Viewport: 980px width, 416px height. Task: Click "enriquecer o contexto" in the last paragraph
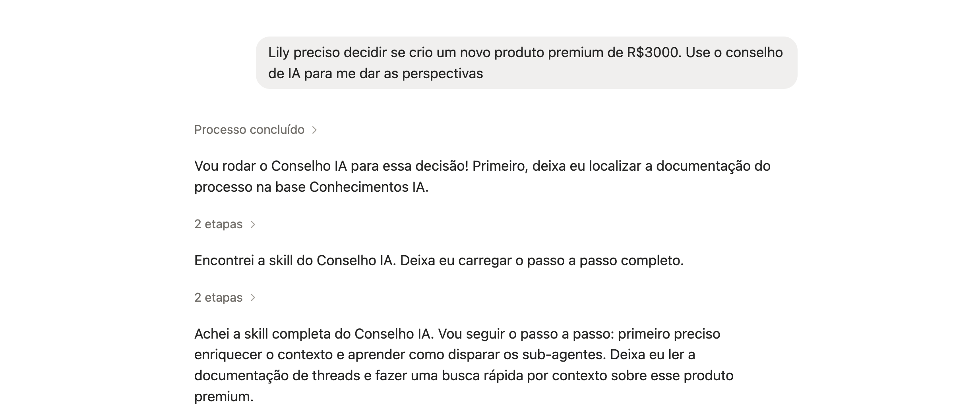pyautogui.click(x=263, y=354)
